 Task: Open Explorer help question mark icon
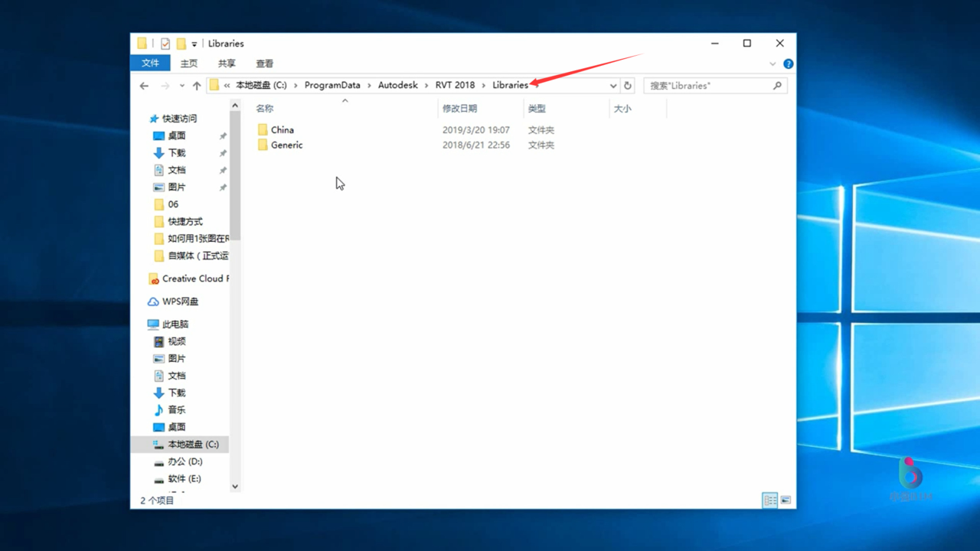[788, 64]
